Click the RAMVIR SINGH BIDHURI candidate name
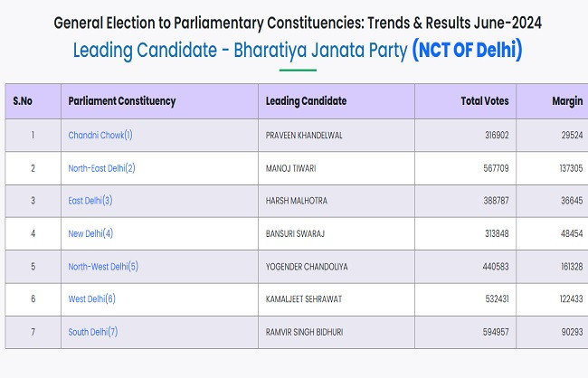 312,332
